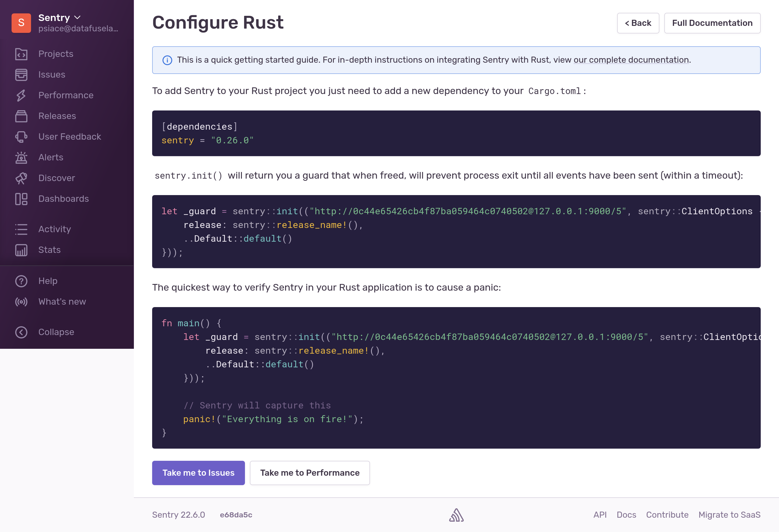Open the Dashboards layout icon
The image size is (779, 532).
21,199
